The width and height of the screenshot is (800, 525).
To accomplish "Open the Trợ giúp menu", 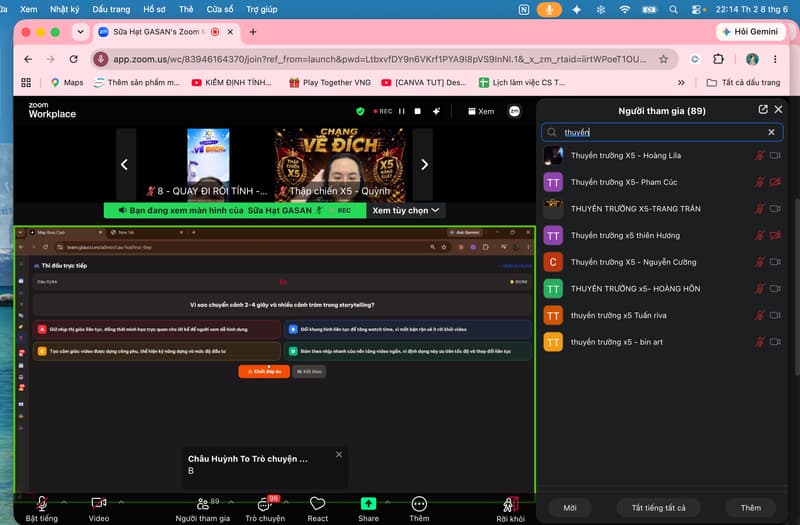I will tap(262, 9).
